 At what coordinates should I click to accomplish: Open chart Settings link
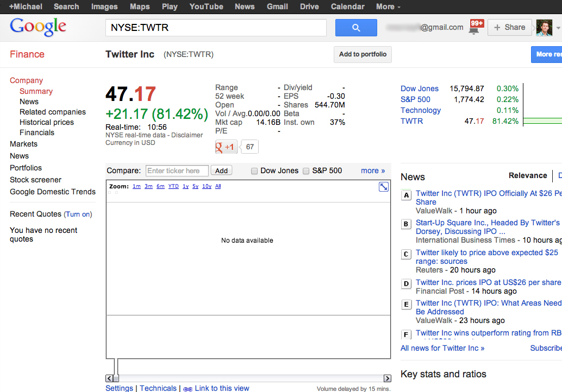tap(120, 388)
